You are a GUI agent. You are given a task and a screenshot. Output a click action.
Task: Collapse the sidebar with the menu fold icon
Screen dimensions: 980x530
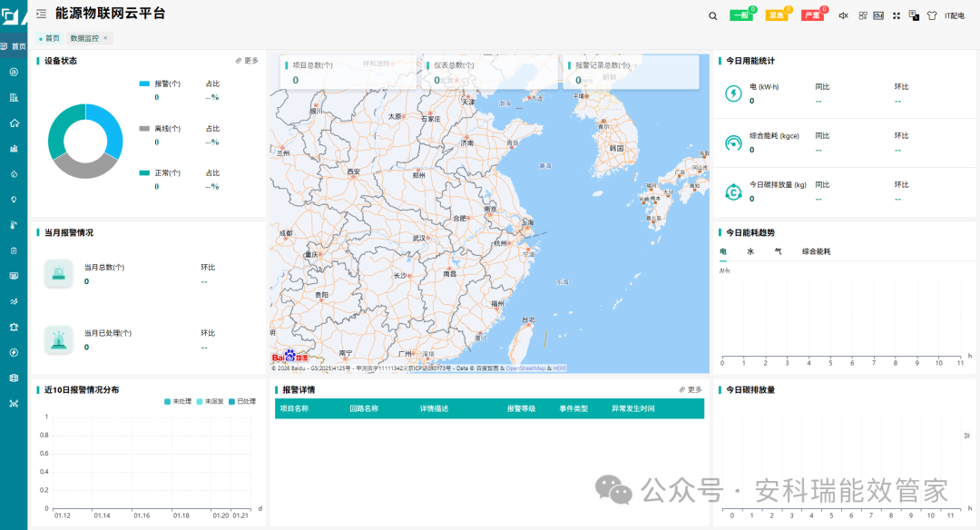(41, 13)
